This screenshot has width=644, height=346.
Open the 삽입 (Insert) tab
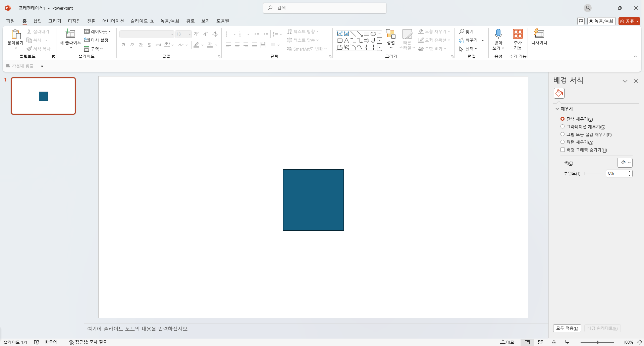38,21
